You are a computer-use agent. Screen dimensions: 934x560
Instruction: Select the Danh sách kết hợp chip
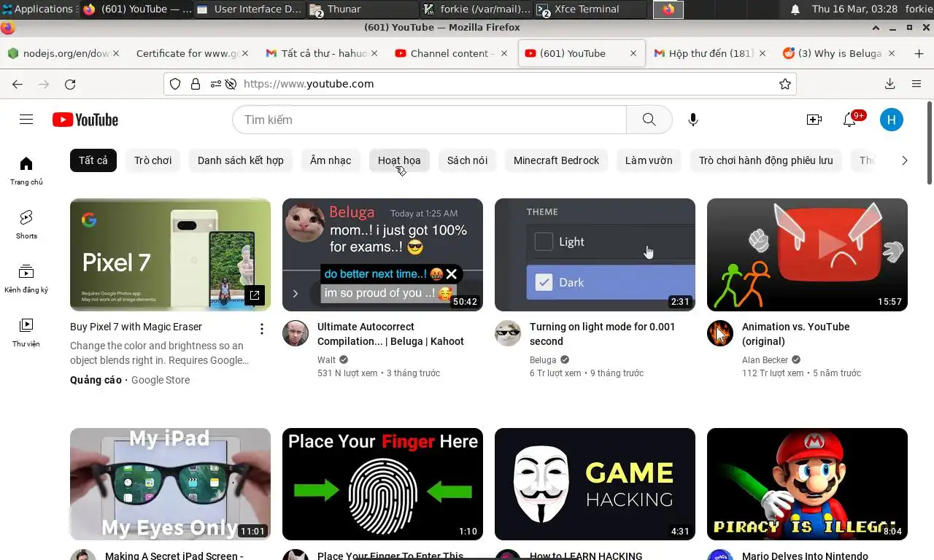241,160
